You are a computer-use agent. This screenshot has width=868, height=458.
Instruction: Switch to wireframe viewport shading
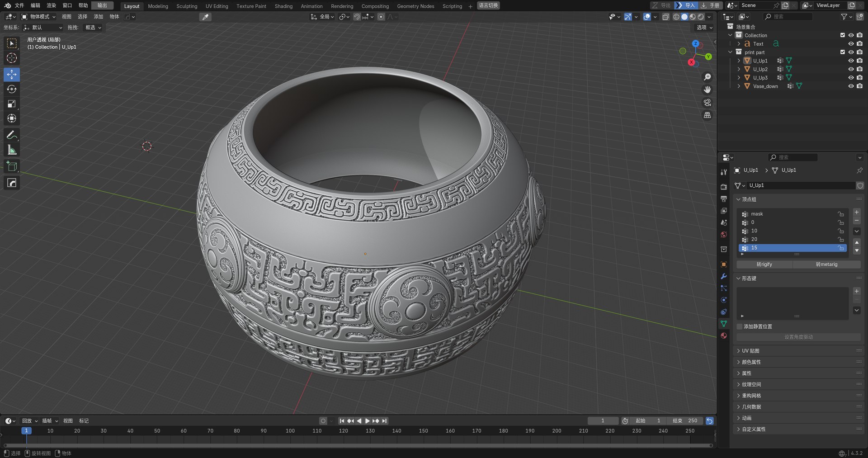pyautogui.click(x=676, y=17)
